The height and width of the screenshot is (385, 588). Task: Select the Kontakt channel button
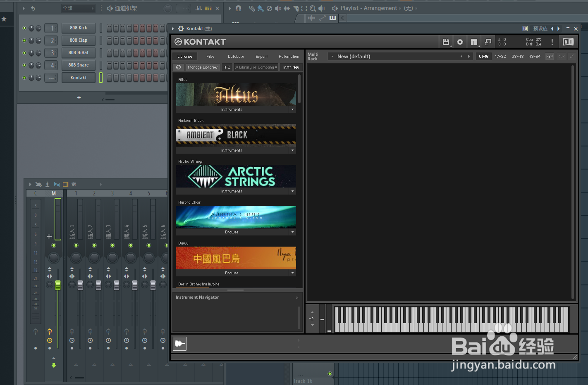click(79, 78)
